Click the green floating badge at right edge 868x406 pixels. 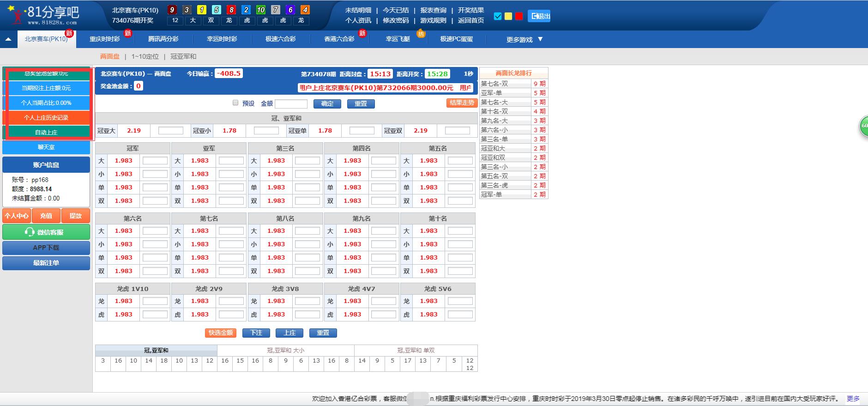pyautogui.click(x=863, y=126)
